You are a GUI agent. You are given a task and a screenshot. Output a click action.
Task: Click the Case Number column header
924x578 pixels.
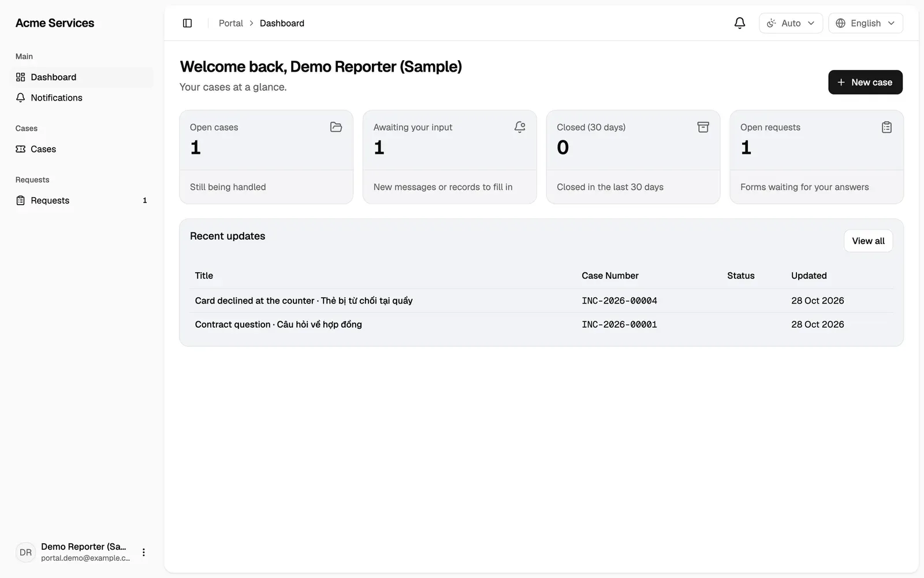[610, 276]
